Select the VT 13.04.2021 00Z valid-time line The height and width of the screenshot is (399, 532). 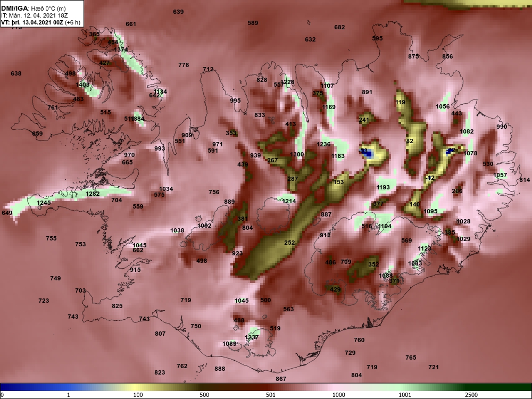(x=41, y=22)
